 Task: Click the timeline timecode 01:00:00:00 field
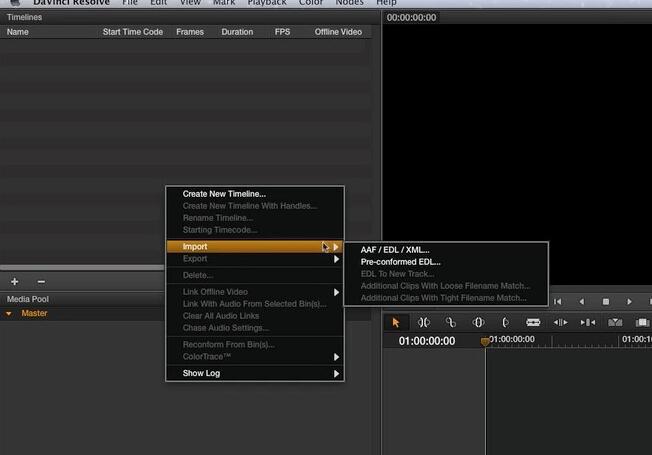(427, 341)
